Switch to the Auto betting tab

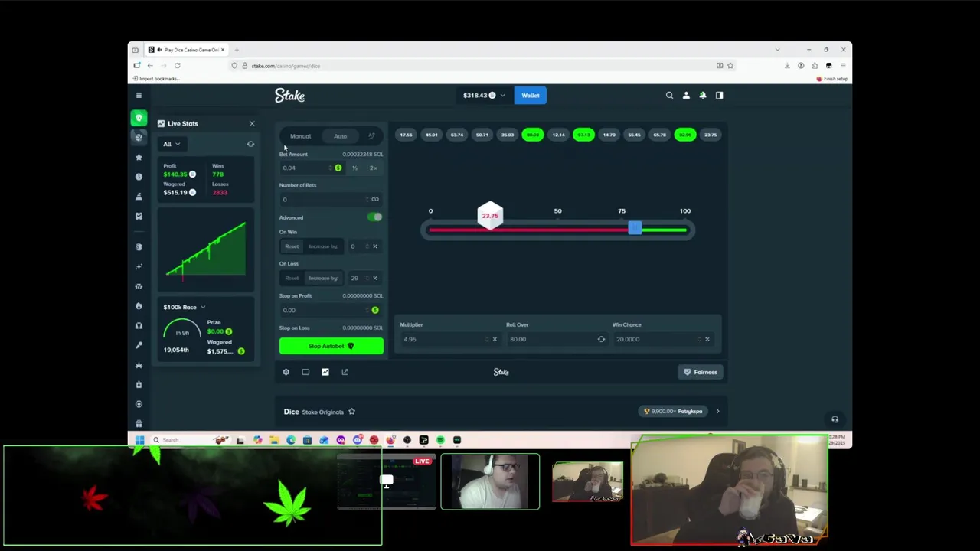[340, 136]
